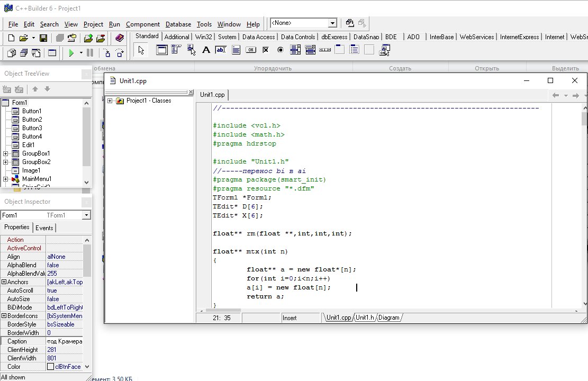Run the project with green arrow
This screenshot has height=381, width=588.
click(71, 53)
